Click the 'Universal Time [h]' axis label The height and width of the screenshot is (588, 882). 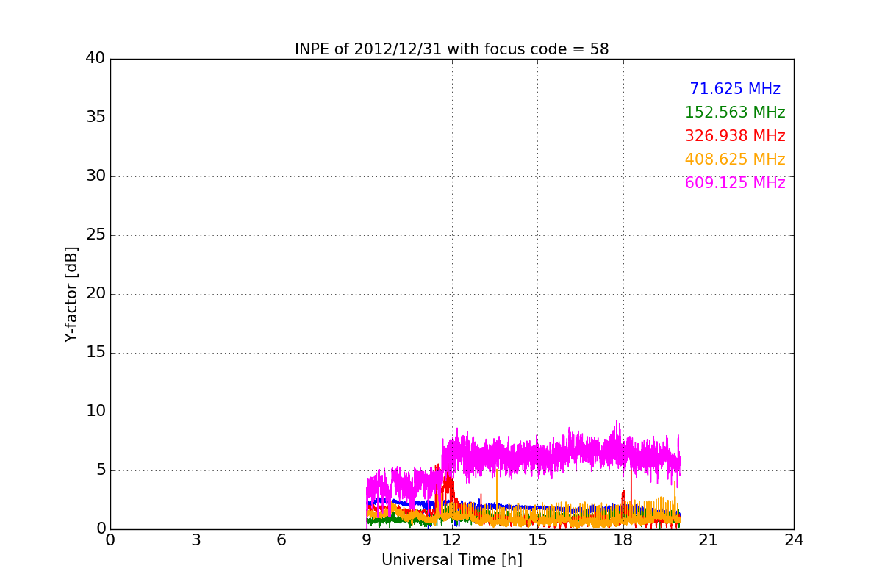click(451, 560)
